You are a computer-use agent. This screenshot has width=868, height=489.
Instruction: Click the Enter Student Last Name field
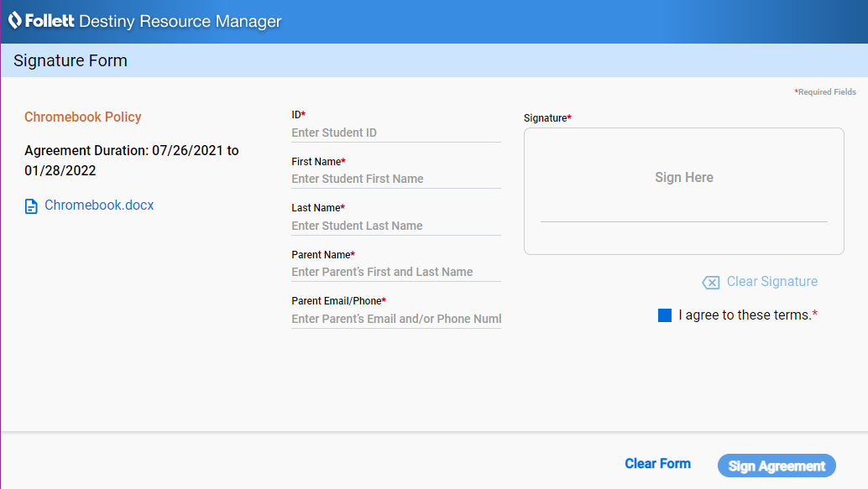(x=395, y=226)
